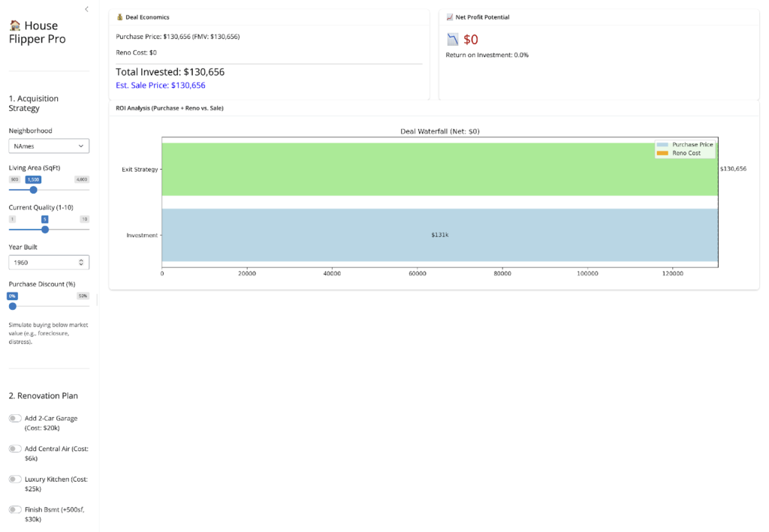
Task: Click the Purchase Price legend swatch
Action: click(662, 144)
